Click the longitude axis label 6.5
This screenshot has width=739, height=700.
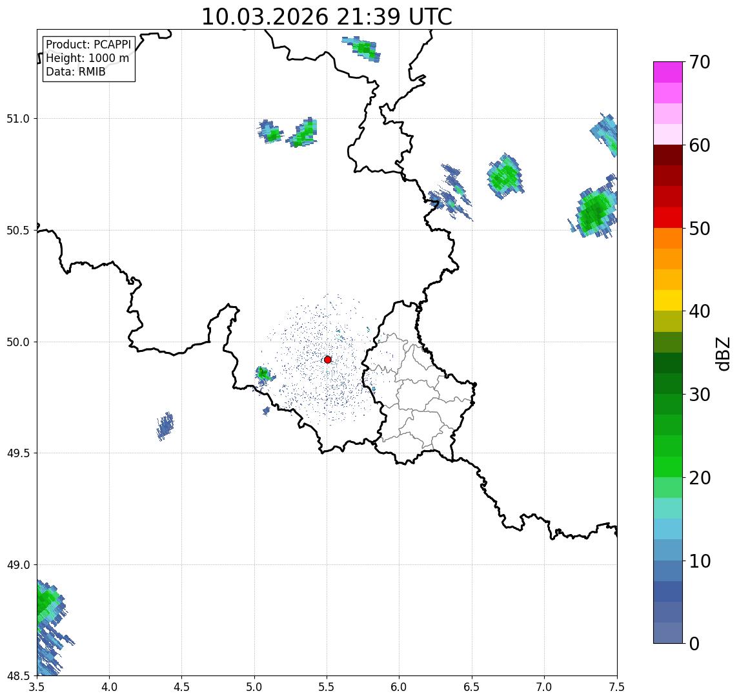pyautogui.click(x=472, y=687)
